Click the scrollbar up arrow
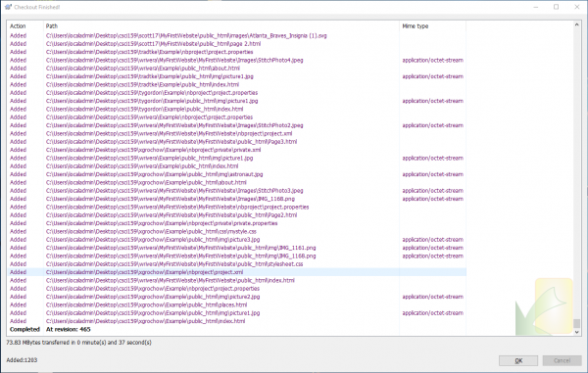Viewport: 588px width, 373px height. point(577,24)
